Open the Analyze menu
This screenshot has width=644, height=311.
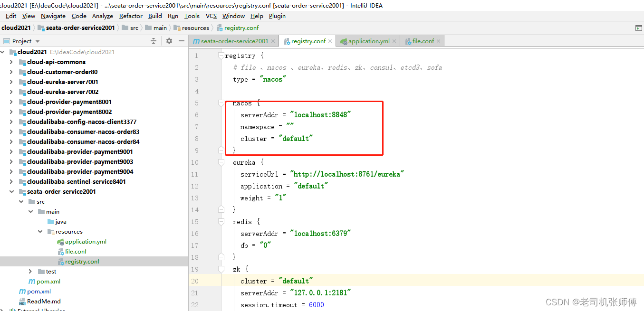(103, 16)
